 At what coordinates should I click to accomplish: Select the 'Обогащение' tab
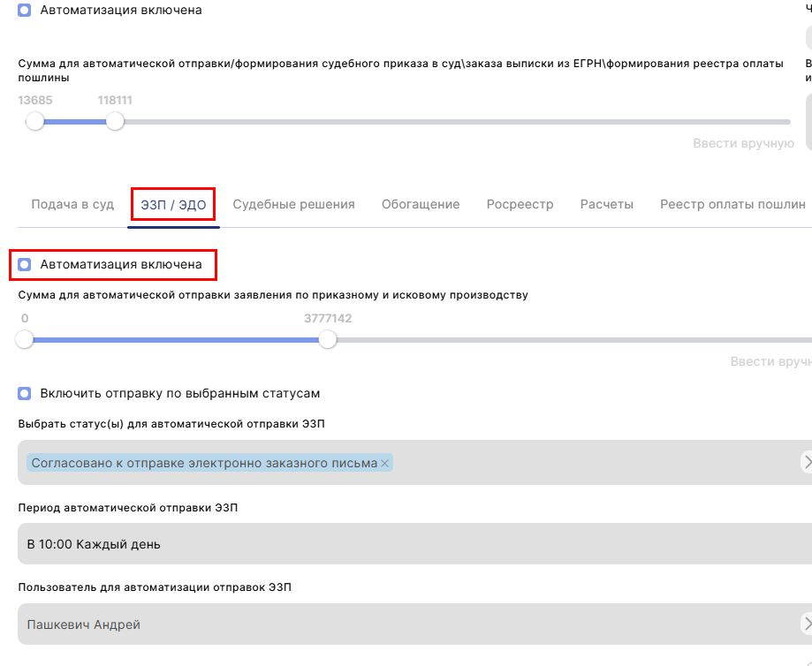tap(421, 204)
